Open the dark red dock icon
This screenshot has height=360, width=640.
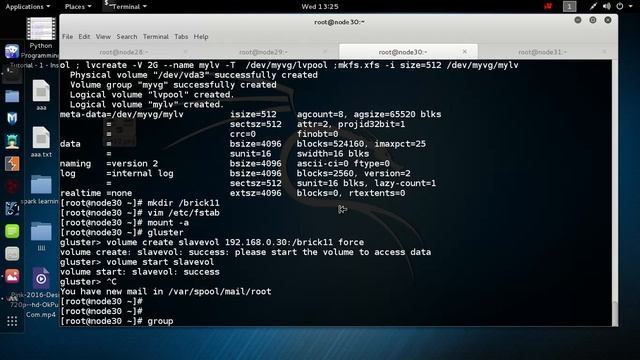click(12, 186)
